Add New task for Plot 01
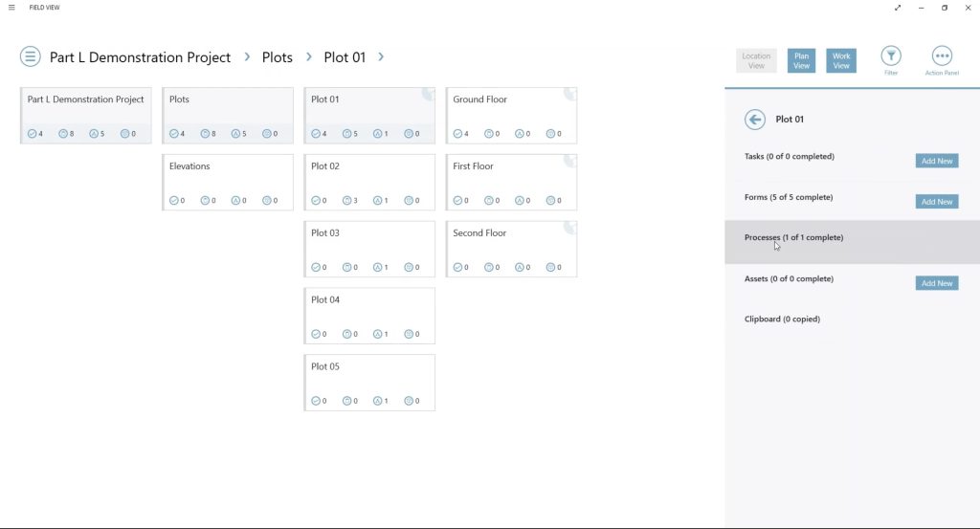 pyautogui.click(x=936, y=161)
